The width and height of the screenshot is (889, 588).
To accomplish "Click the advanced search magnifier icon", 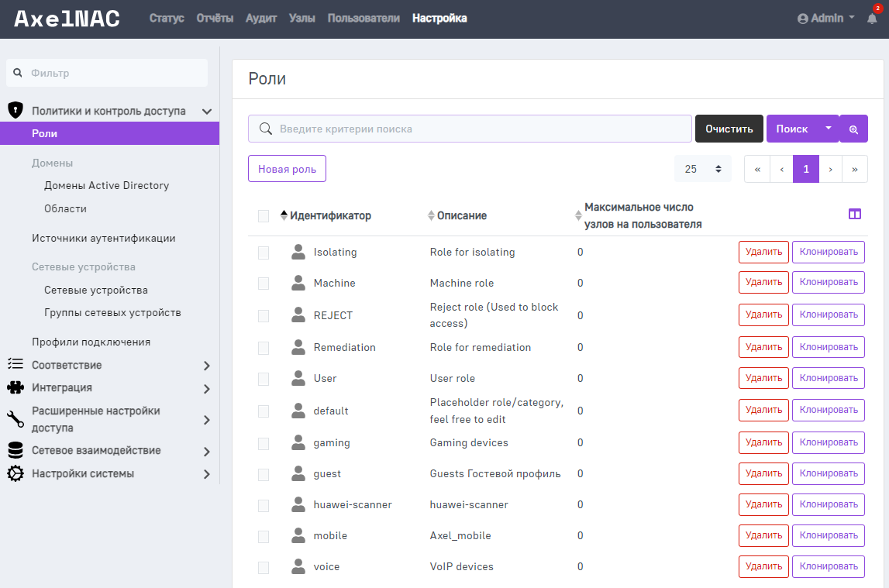I will pyautogui.click(x=853, y=129).
